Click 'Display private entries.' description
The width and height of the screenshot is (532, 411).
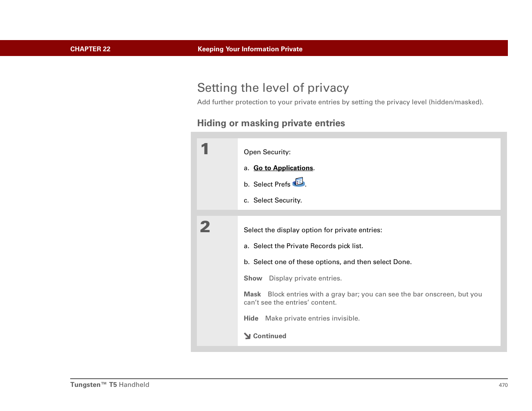click(x=305, y=278)
